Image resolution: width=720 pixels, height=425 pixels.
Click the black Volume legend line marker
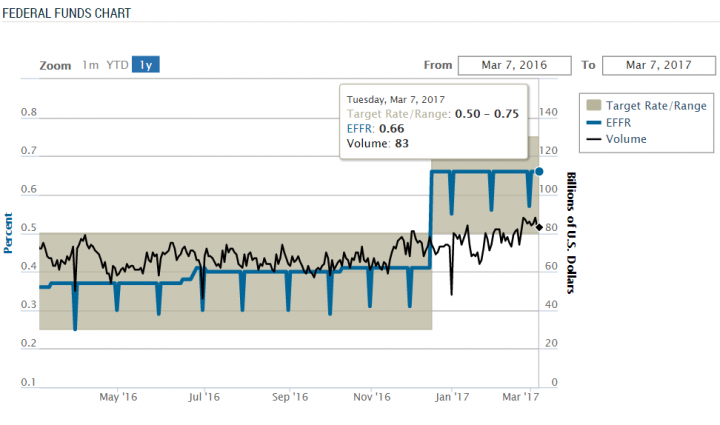pyautogui.click(x=594, y=139)
